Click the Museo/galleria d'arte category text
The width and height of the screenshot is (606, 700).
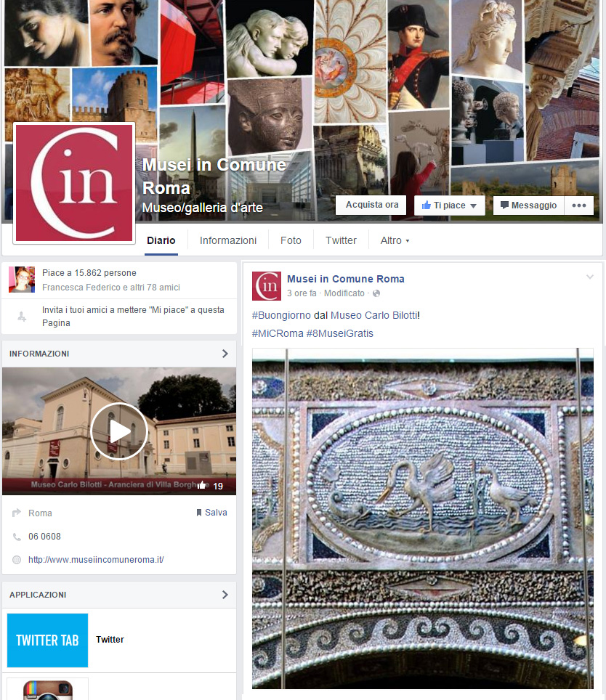coord(202,208)
